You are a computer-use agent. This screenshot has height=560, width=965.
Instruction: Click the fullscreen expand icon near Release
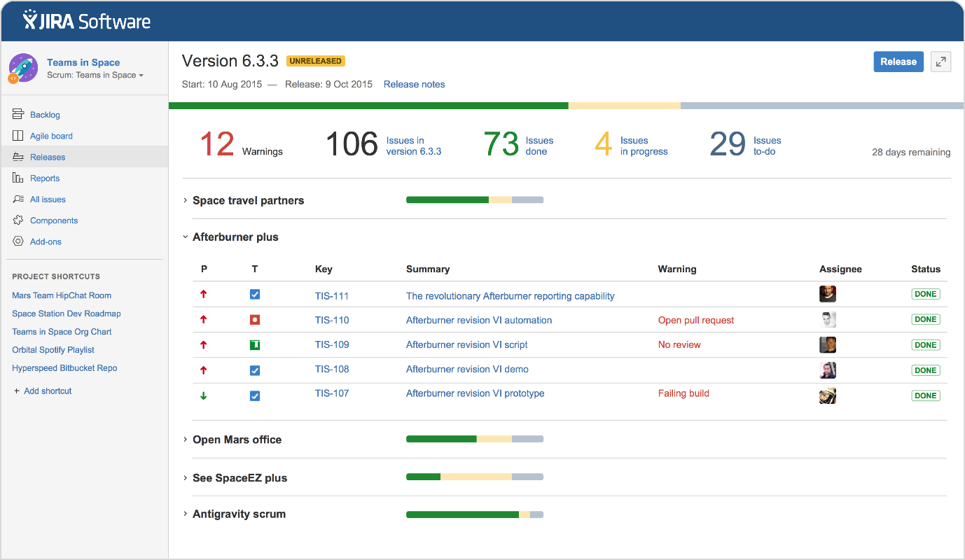941,62
